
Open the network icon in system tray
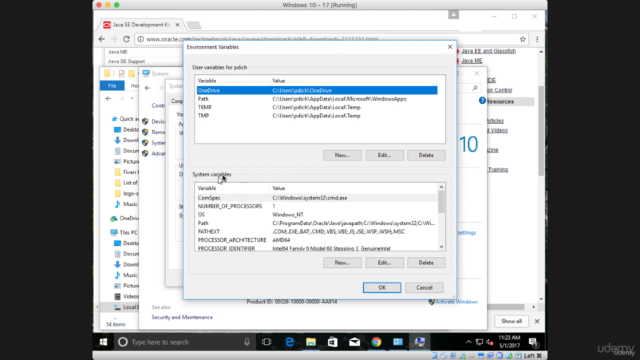point(479,342)
